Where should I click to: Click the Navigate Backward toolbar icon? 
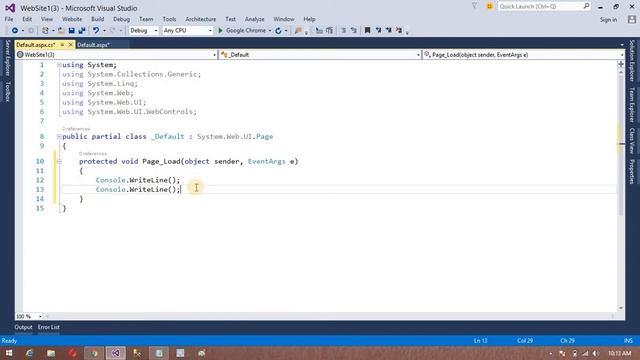[15, 31]
